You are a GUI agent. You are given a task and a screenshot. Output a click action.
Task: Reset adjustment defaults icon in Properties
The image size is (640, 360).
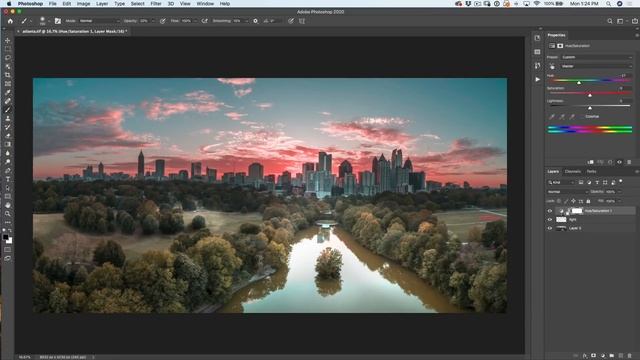tap(610, 162)
